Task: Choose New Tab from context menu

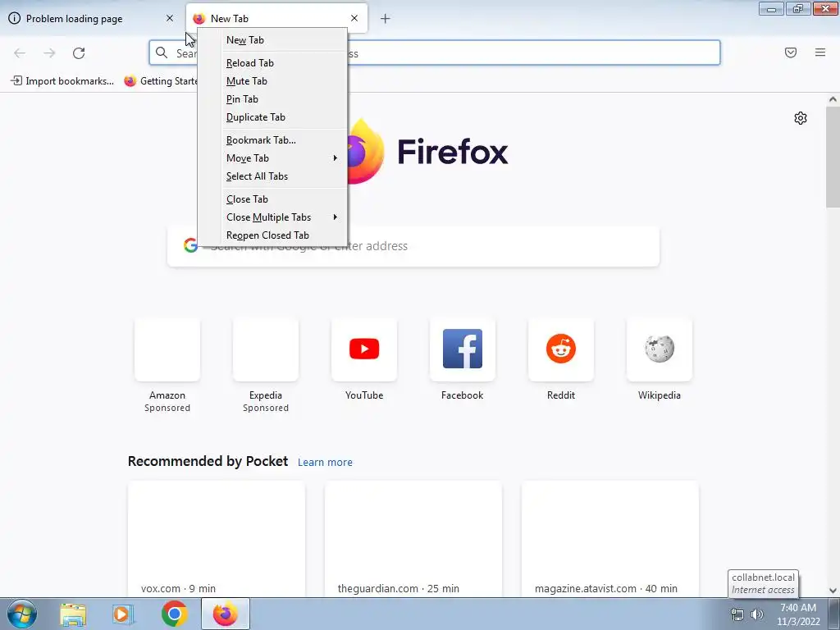Action: click(272, 40)
